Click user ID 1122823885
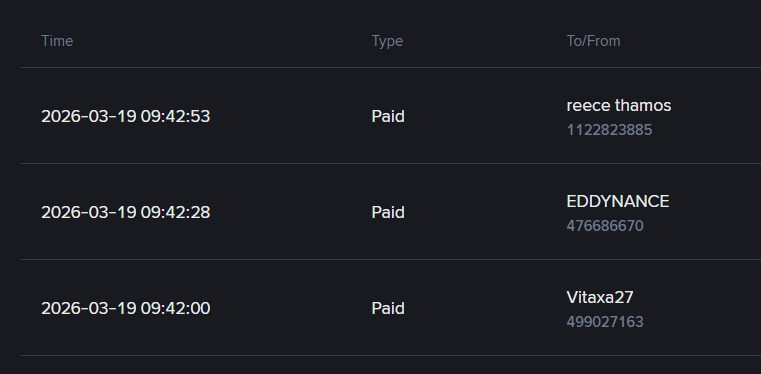 (609, 130)
